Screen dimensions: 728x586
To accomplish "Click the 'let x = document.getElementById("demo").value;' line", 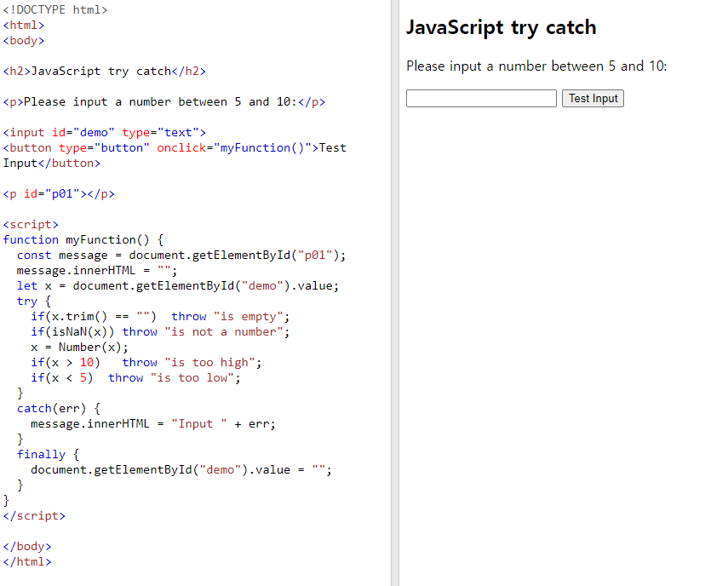I will click(178, 285).
